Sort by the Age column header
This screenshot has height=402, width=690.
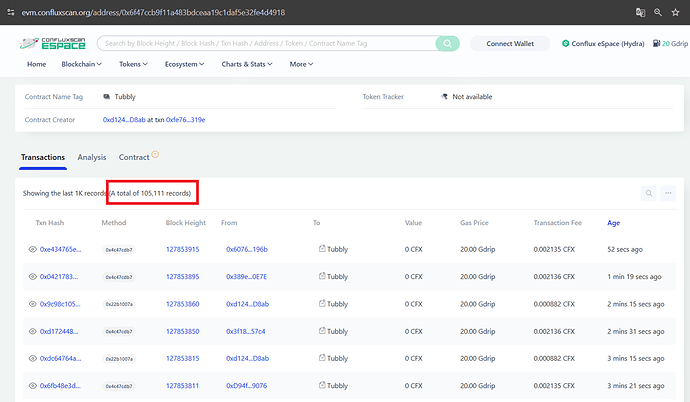pyautogui.click(x=613, y=223)
